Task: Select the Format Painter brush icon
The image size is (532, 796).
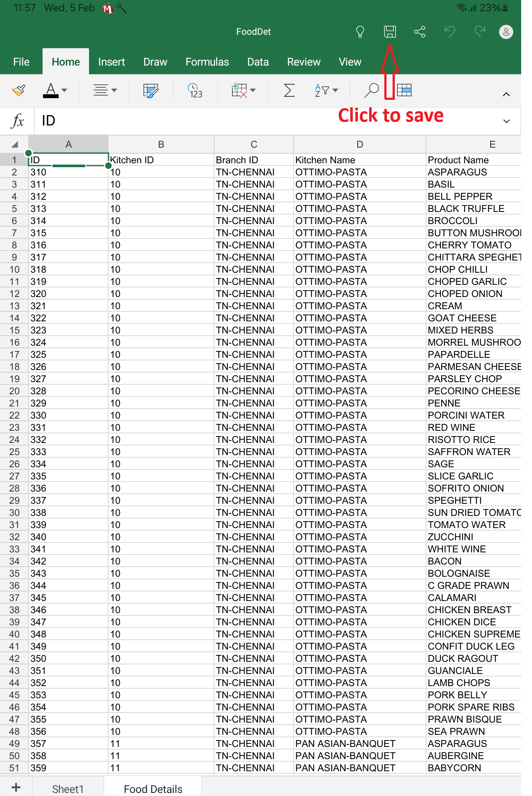Action: pos(19,90)
